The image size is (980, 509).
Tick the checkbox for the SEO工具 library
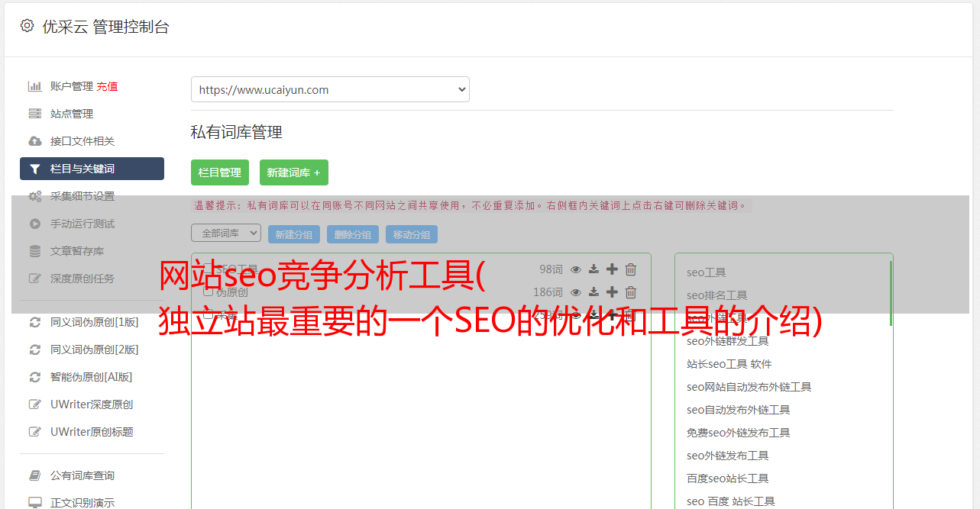pos(208,269)
